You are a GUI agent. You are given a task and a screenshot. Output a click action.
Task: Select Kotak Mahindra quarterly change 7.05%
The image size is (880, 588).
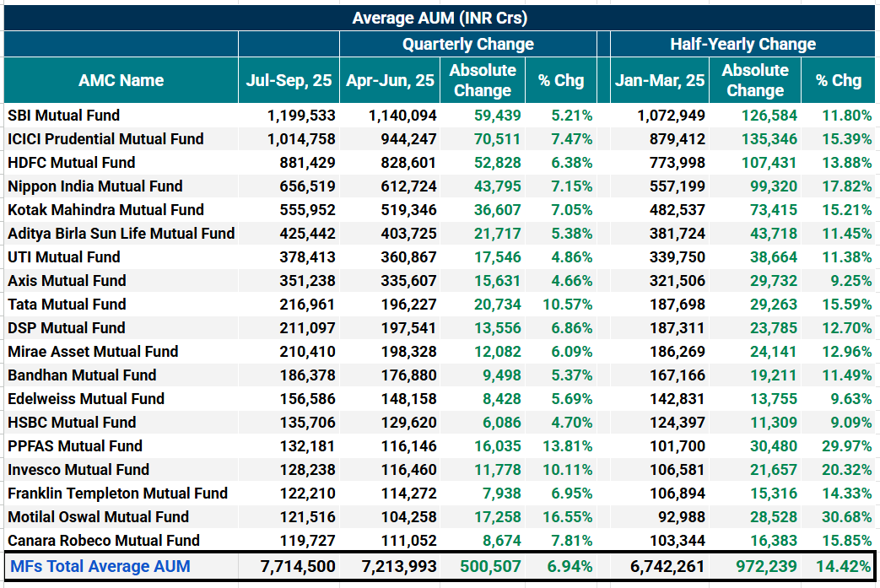(x=571, y=210)
